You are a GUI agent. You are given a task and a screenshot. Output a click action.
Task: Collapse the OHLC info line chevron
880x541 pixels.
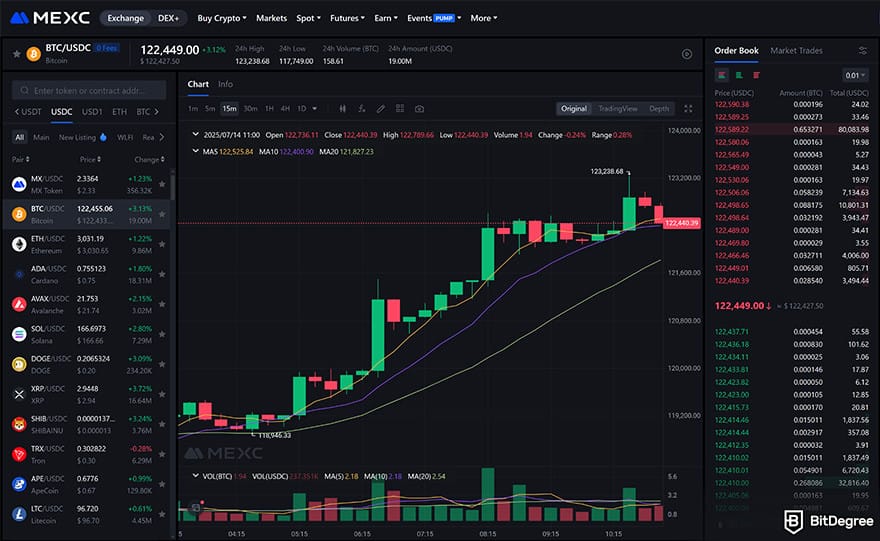(195, 135)
